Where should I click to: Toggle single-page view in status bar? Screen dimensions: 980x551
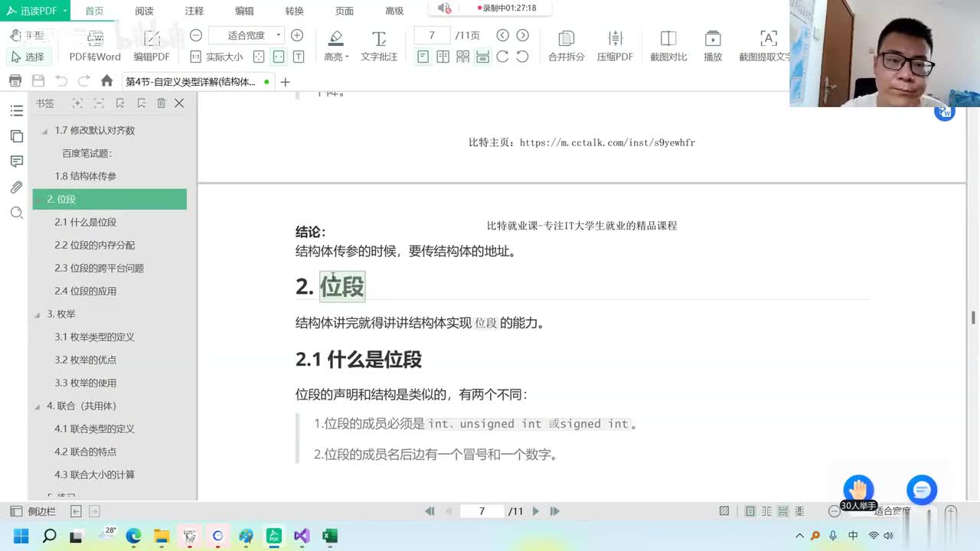[x=750, y=511]
